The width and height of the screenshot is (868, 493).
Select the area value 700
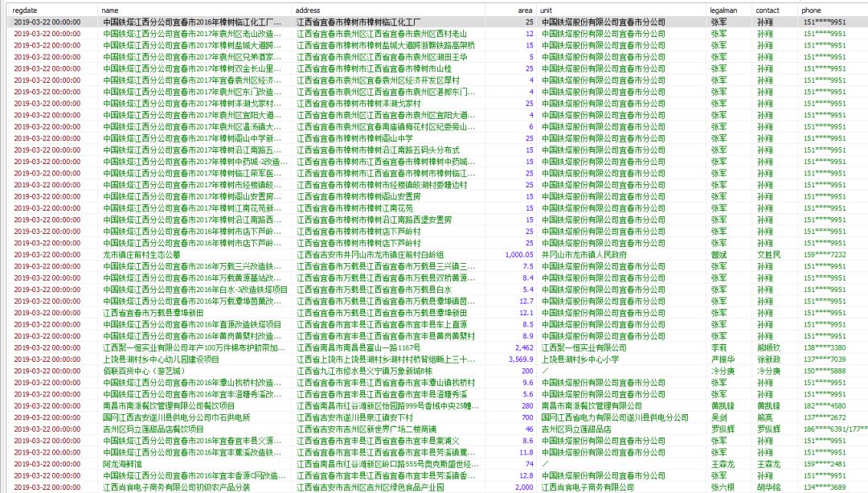coord(527,417)
